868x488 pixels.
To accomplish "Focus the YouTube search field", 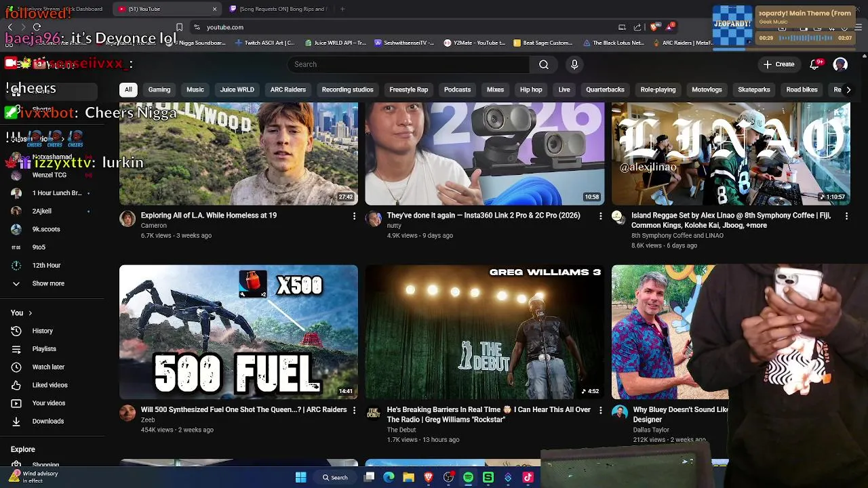I will click(409, 64).
